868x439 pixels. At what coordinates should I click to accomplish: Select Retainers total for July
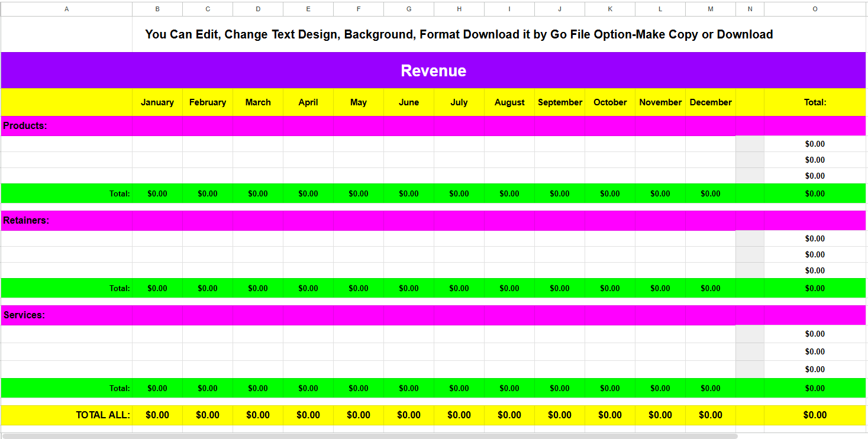[459, 288]
